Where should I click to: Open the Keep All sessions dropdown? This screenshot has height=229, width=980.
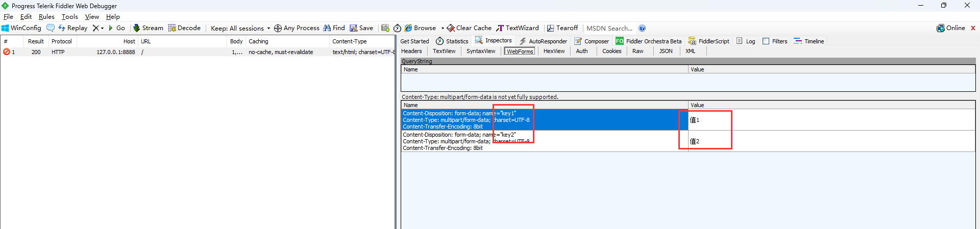240,29
